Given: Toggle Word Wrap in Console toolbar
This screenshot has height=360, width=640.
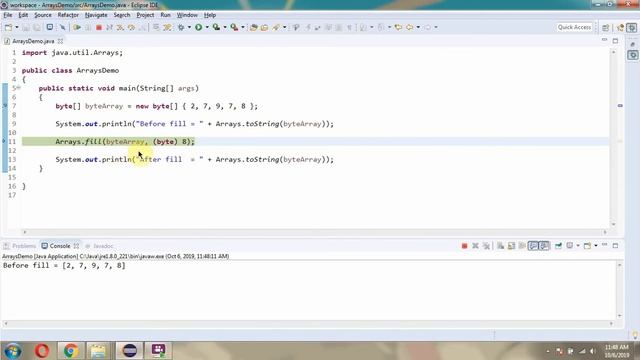Looking at the screenshot, I should point(522,246).
